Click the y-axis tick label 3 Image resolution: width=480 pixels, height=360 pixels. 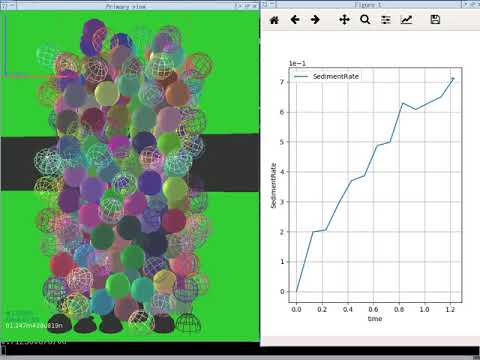(282, 202)
